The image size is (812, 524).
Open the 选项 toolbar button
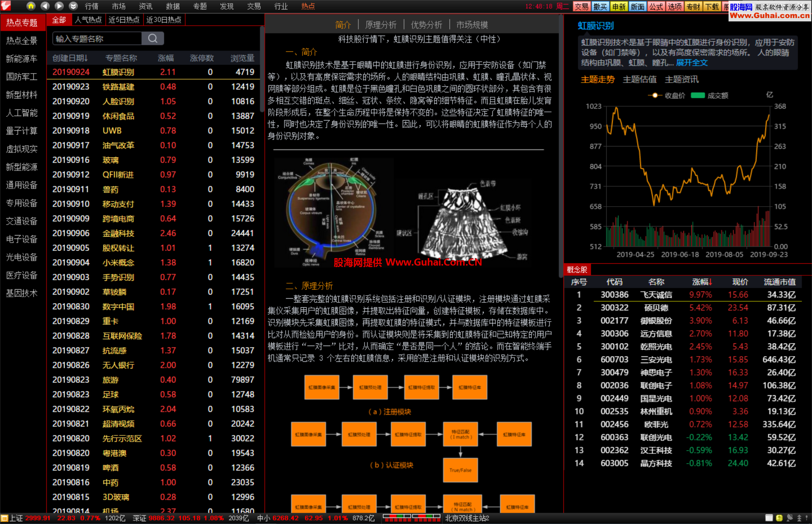pyautogui.click(x=675, y=6)
